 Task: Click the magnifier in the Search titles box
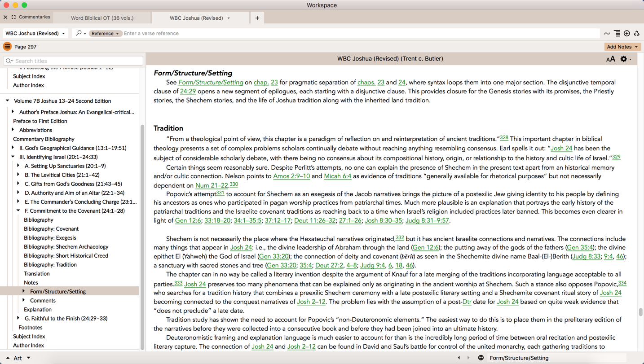click(x=9, y=61)
